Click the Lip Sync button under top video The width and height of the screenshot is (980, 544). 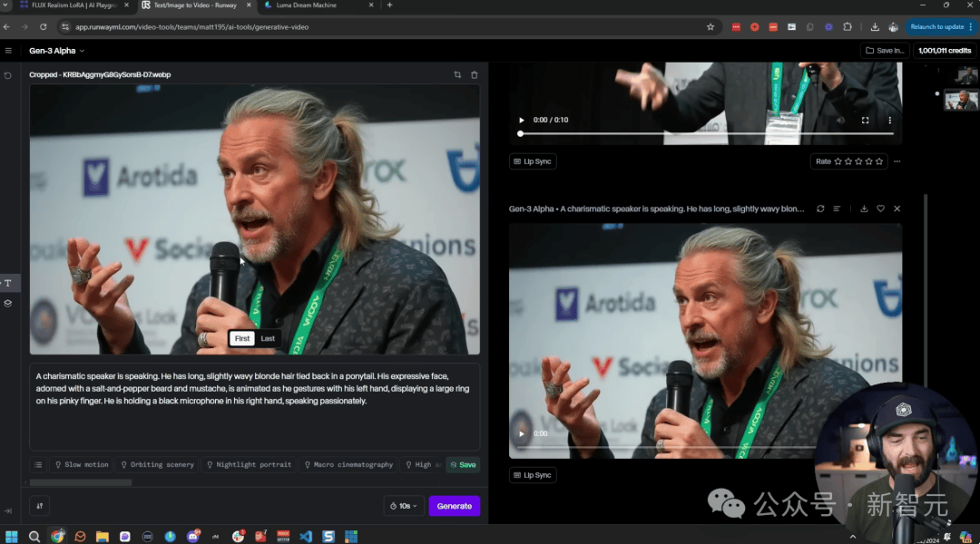pyautogui.click(x=533, y=161)
